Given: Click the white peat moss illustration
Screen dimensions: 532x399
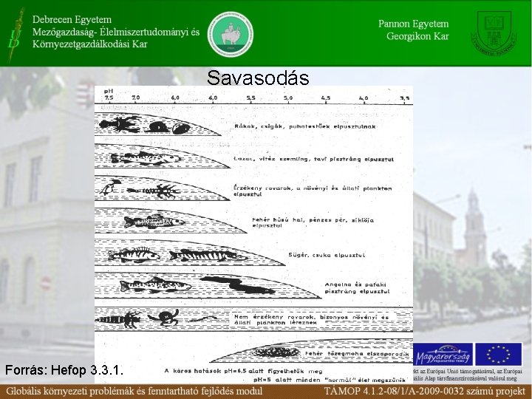Looking at the screenshot, I should click(x=276, y=352).
